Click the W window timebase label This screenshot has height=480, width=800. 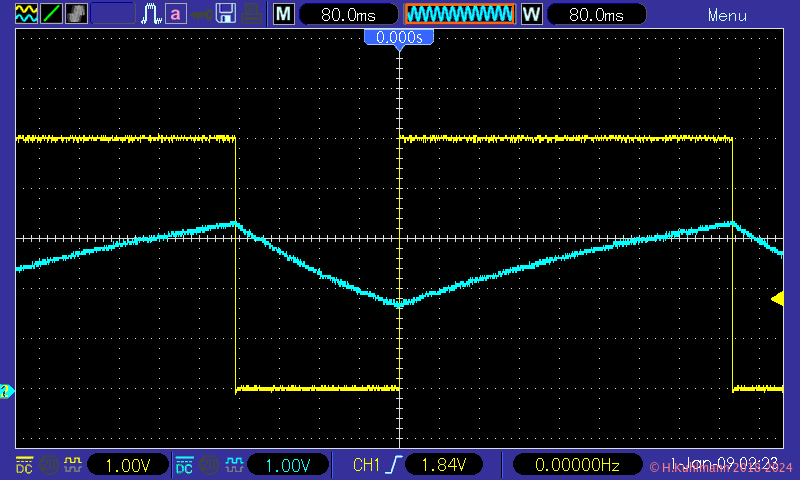(x=531, y=15)
